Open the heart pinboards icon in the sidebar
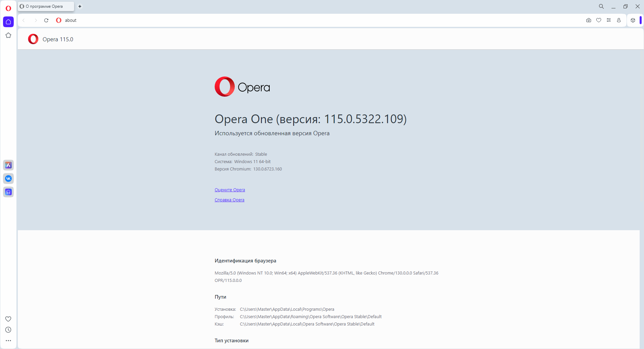 click(x=8, y=319)
